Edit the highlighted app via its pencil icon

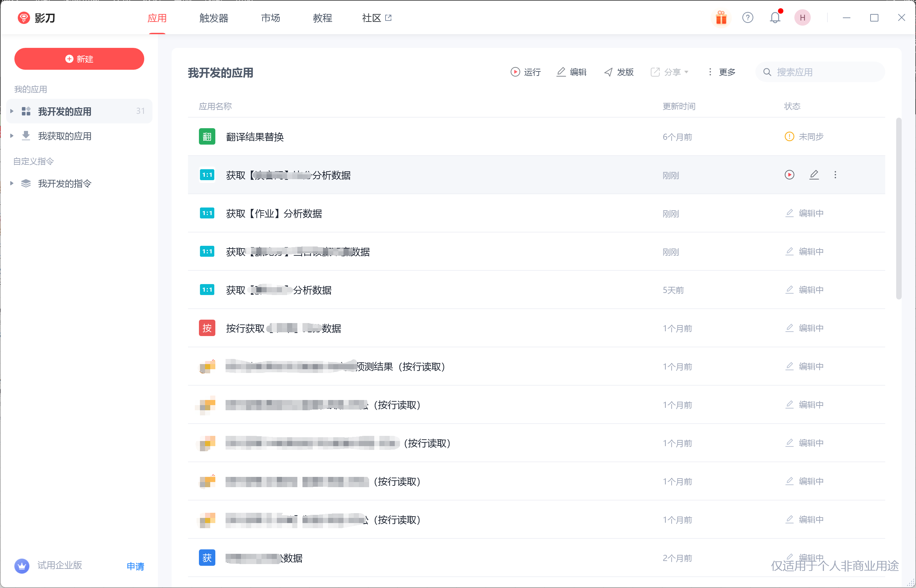point(814,175)
